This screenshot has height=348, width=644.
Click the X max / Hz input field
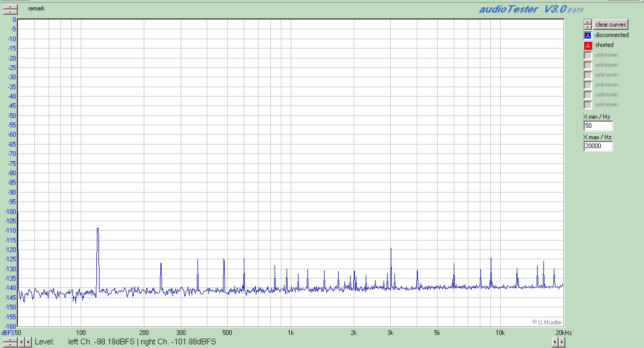(x=598, y=146)
